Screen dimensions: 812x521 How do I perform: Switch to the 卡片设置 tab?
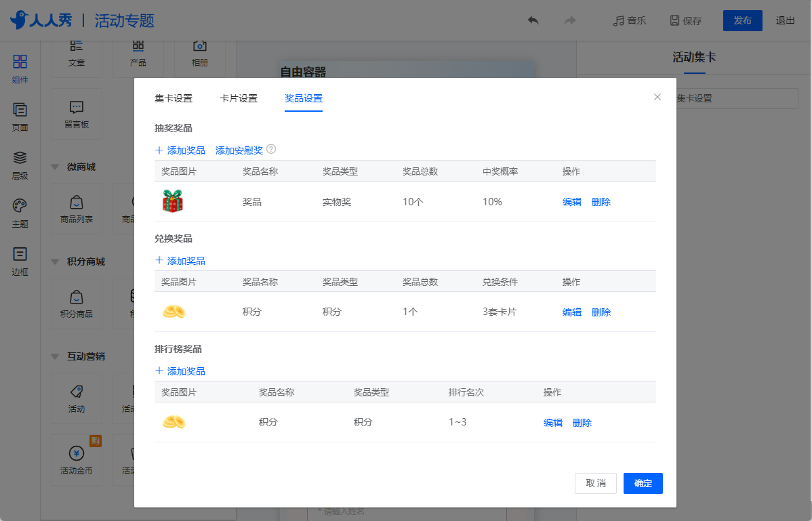click(x=239, y=98)
